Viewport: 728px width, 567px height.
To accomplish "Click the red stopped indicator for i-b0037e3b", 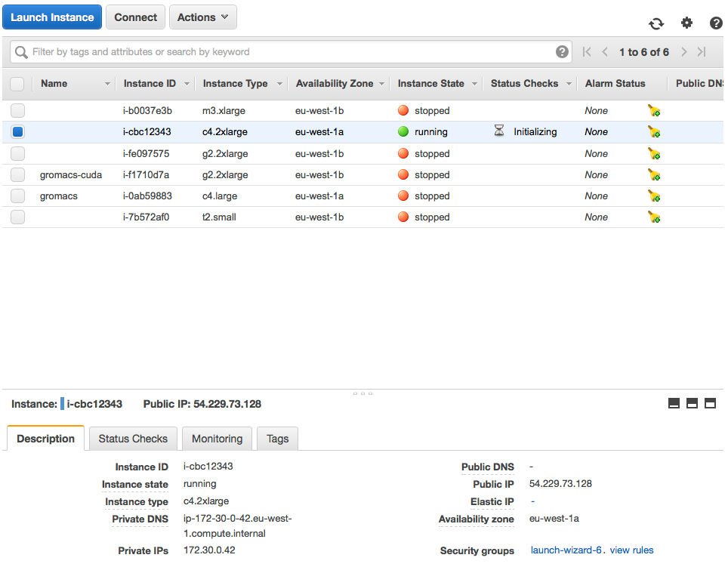I will click(x=403, y=110).
